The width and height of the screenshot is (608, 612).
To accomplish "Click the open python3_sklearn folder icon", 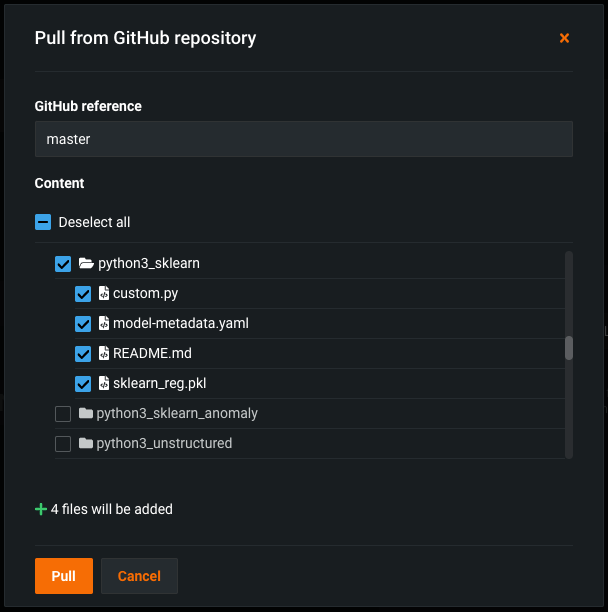I will [86, 264].
